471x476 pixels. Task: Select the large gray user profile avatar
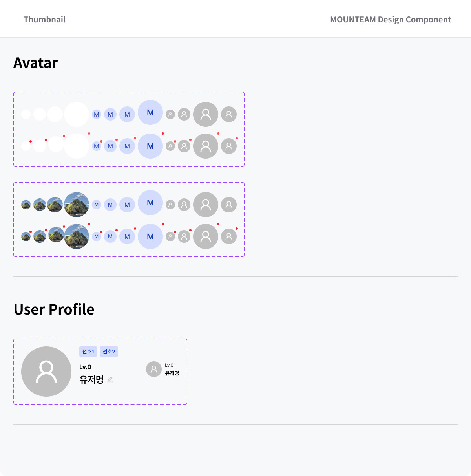point(46,372)
